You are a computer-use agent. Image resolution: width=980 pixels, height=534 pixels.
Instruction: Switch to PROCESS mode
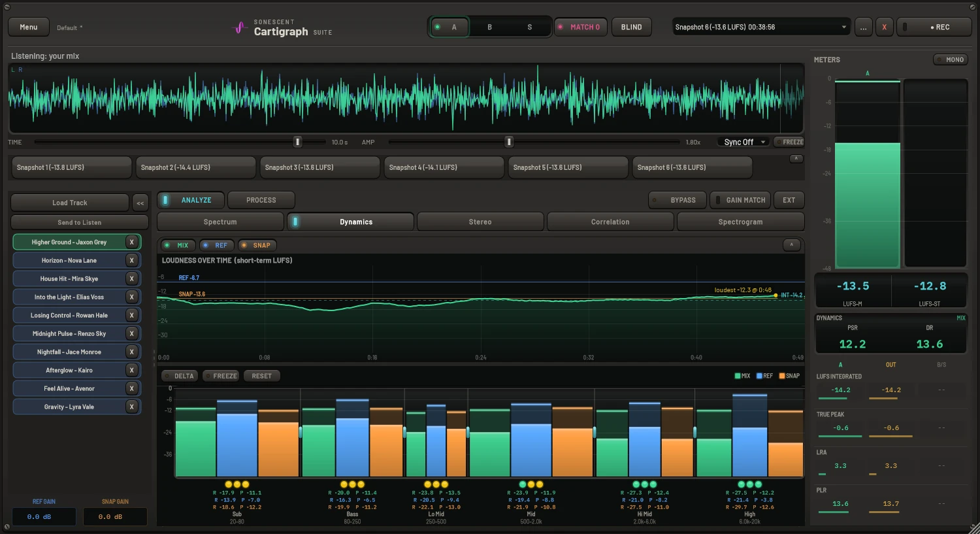261,200
